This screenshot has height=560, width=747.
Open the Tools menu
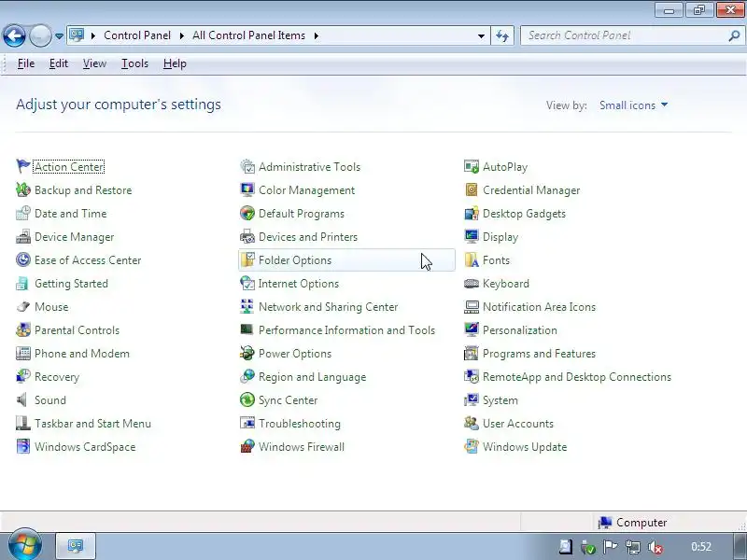tap(134, 63)
